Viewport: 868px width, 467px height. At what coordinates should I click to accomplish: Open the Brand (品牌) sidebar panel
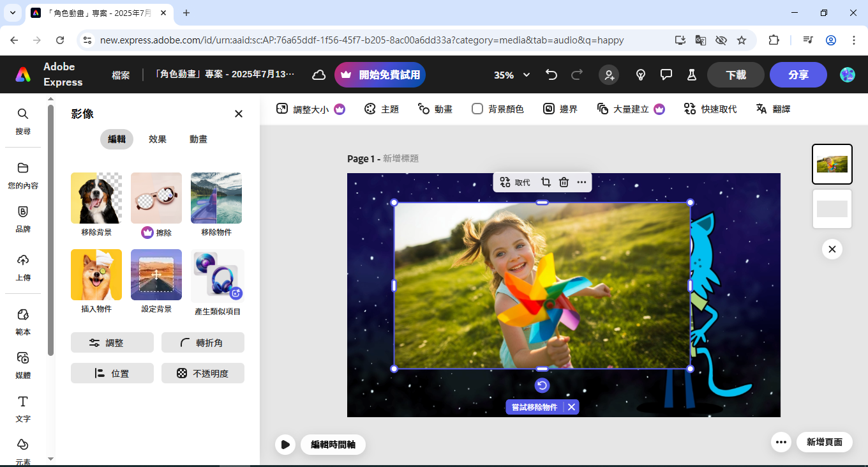click(x=23, y=218)
